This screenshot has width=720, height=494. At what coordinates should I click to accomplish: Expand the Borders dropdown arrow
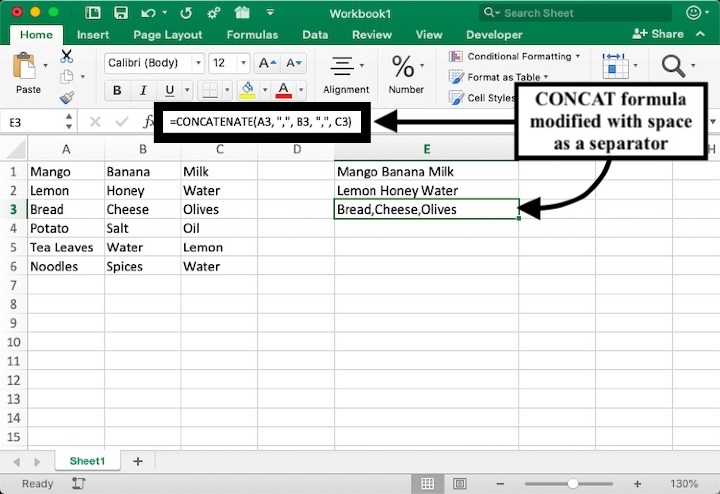click(226, 90)
